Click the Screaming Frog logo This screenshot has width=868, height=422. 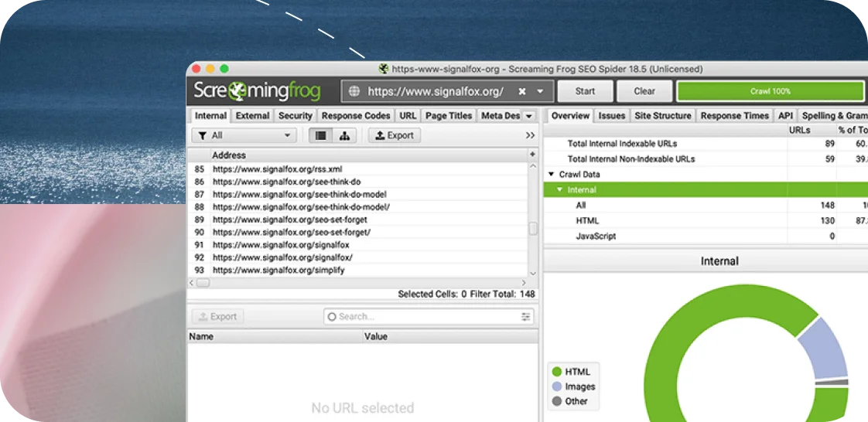(257, 90)
